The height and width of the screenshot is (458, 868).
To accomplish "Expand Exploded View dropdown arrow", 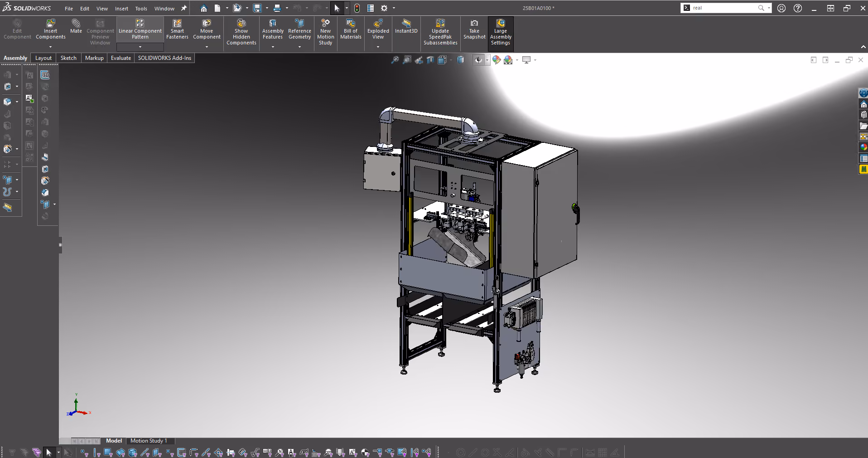I will point(378,47).
